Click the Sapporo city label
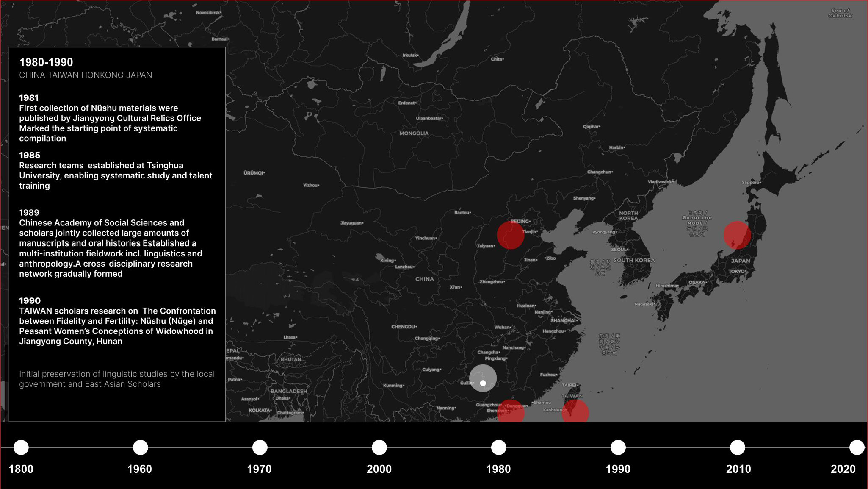This screenshot has width=868, height=489. pyautogui.click(x=751, y=183)
